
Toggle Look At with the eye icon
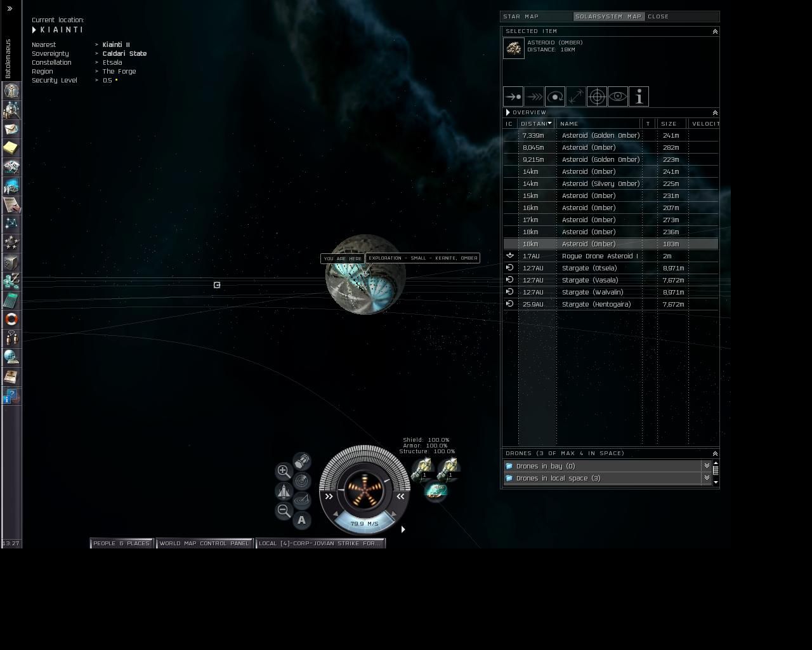[x=618, y=96]
